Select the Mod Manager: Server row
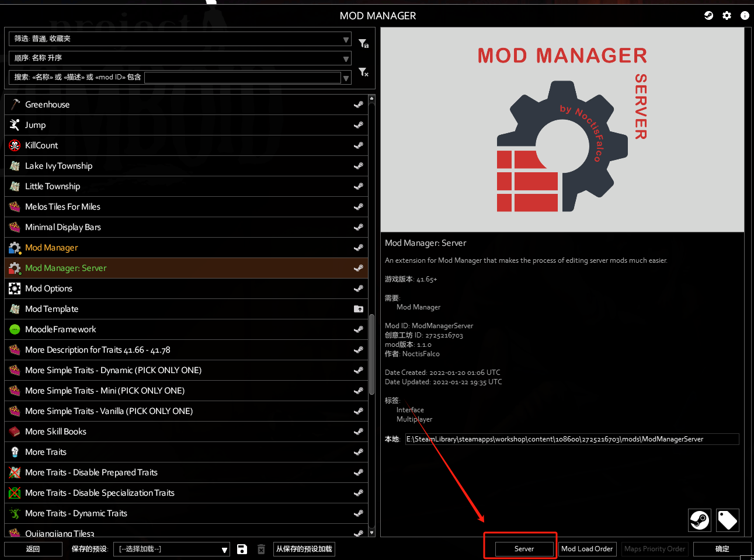This screenshot has height=560, width=754. pyautogui.click(x=186, y=268)
